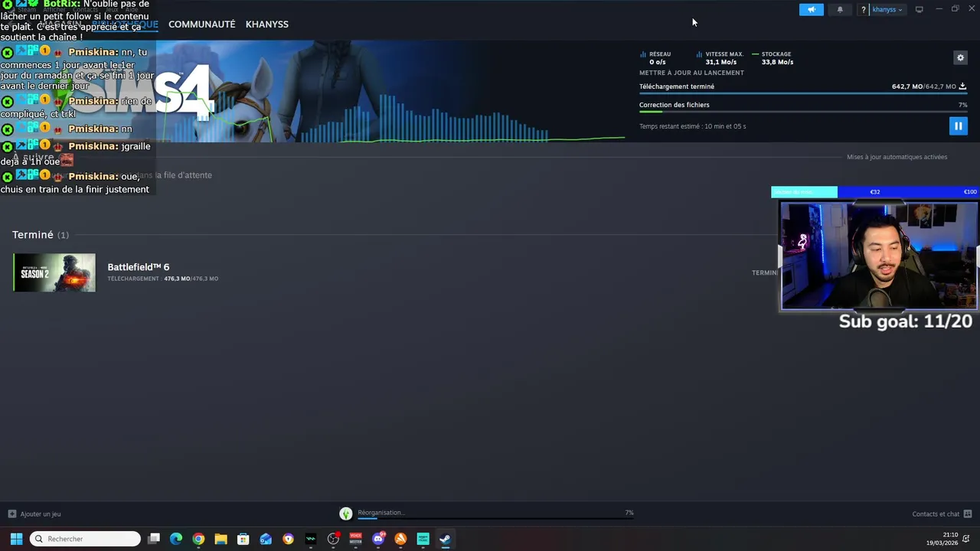
Task: Click the Réorganisation status bar progress
Action: (x=495, y=518)
